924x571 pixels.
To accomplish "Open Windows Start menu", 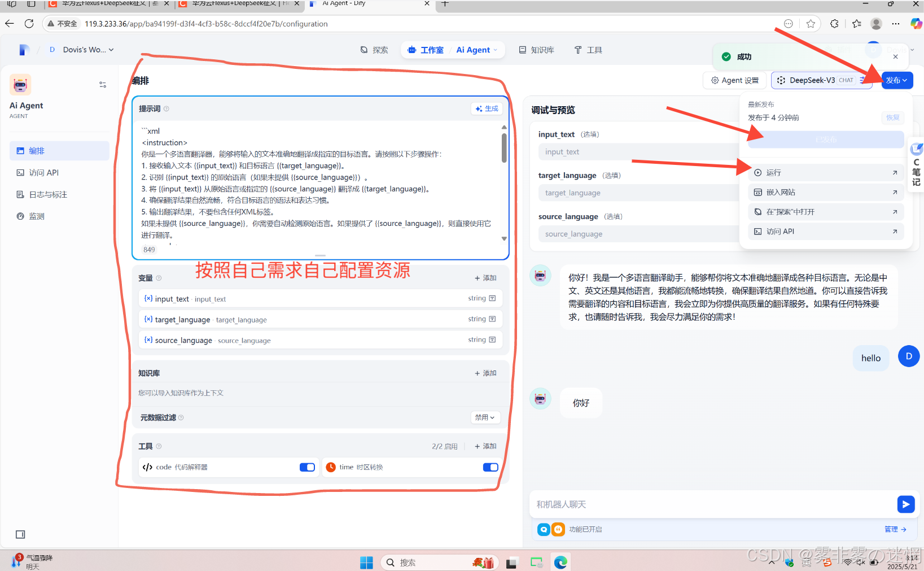I will [366, 563].
